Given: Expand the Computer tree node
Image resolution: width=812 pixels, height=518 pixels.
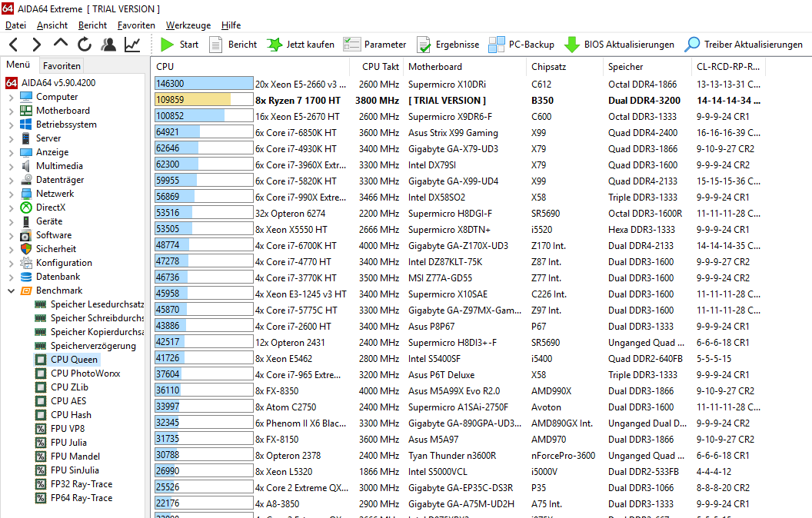Looking at the screenshot, I should 11,97.
